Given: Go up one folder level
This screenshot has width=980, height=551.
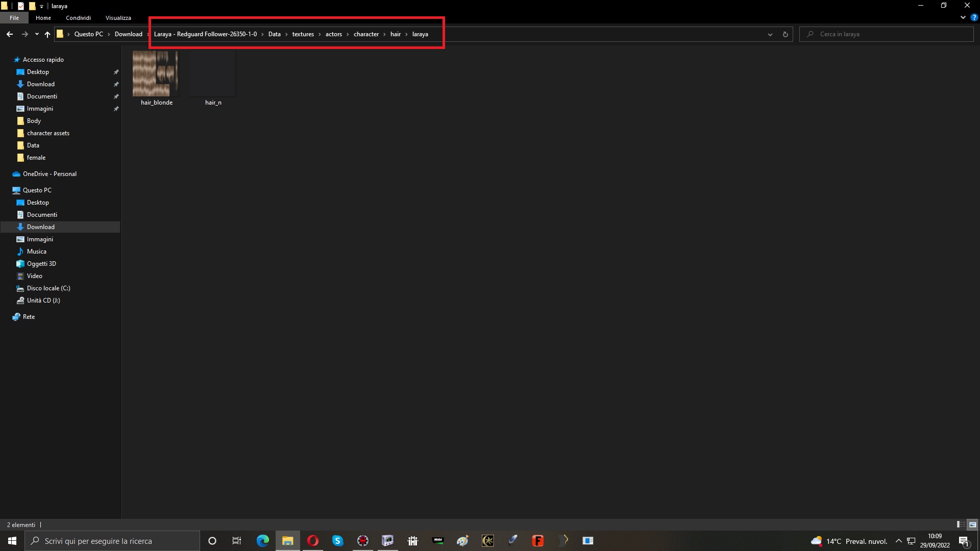Looking at the screenshot, I should click(x=47, y=34).
